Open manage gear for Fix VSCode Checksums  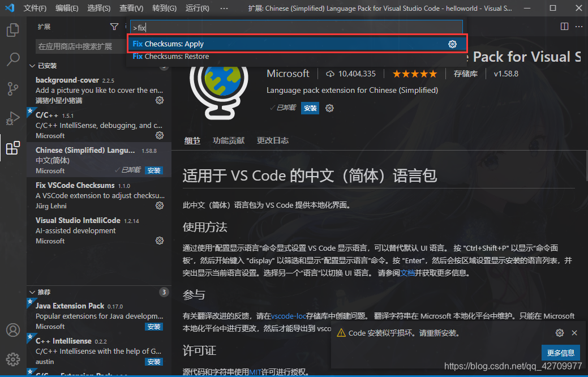tap(160, 205)
